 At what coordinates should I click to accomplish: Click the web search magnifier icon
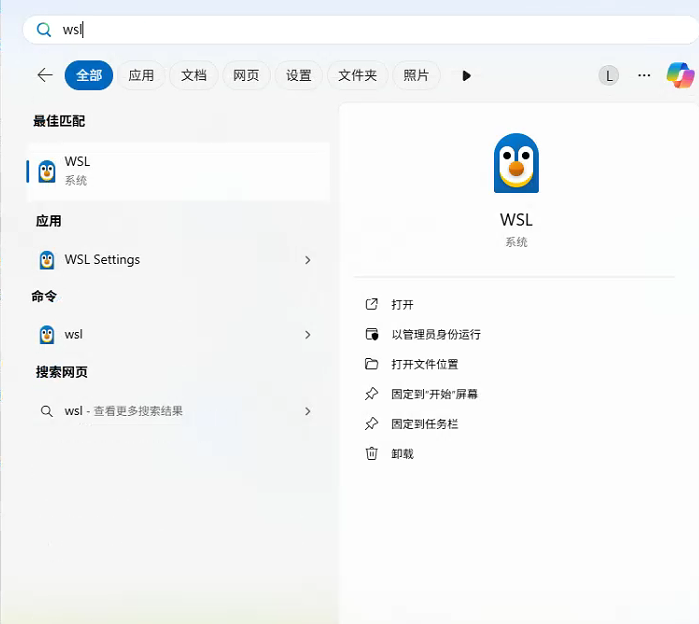click(x=46, y=411)
